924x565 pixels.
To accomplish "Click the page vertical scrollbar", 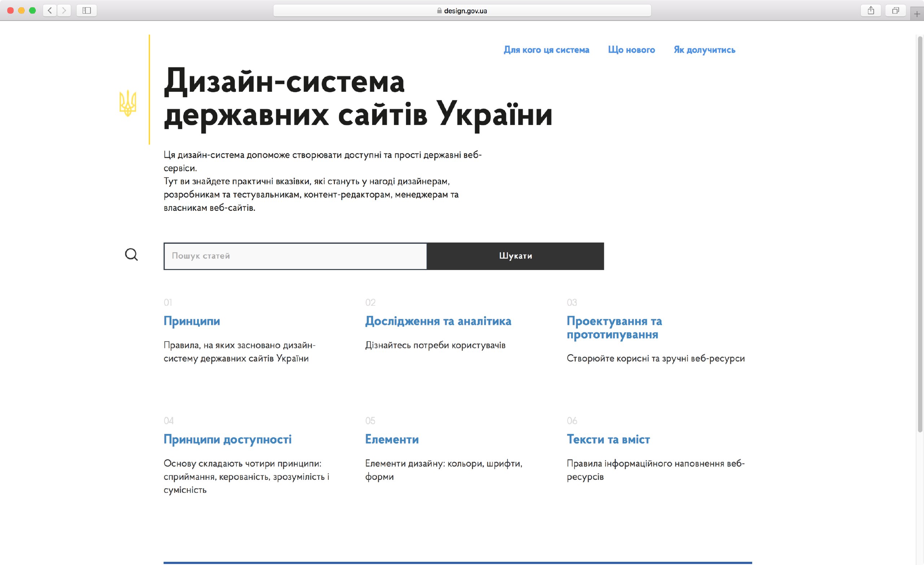I will tap(920, 234).
